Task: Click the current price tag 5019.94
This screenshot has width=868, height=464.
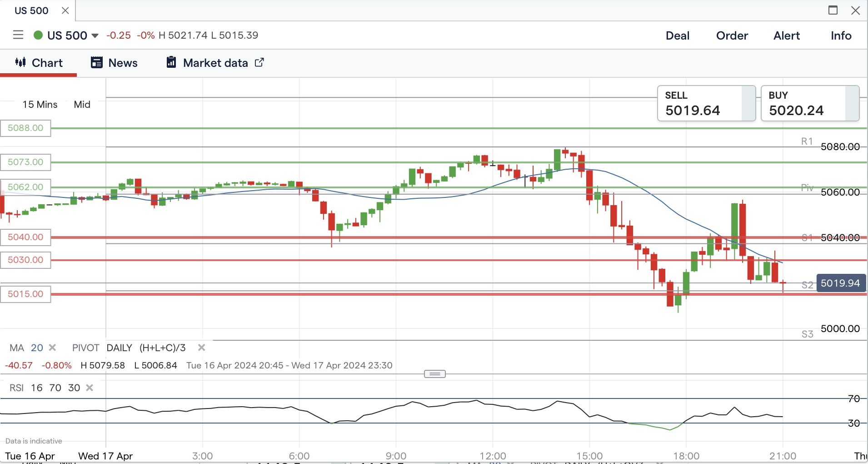Action: pos(841,283)
